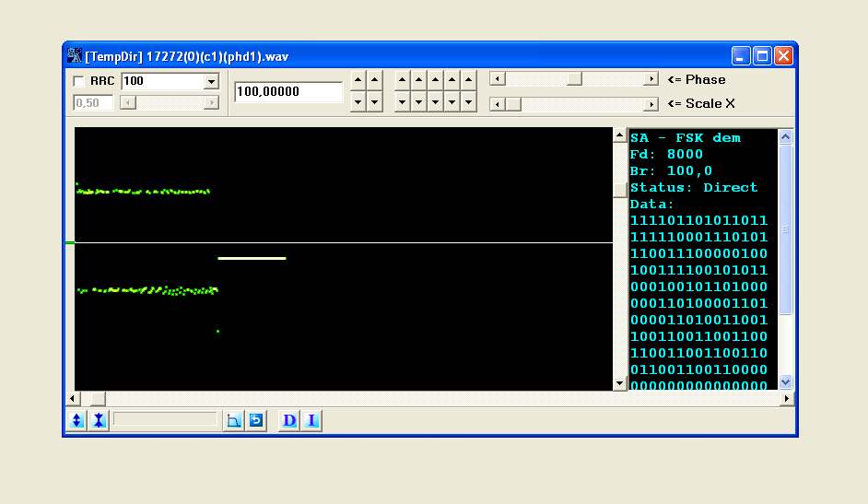Click the baud rate field showing 100,00000

point(287,92)
